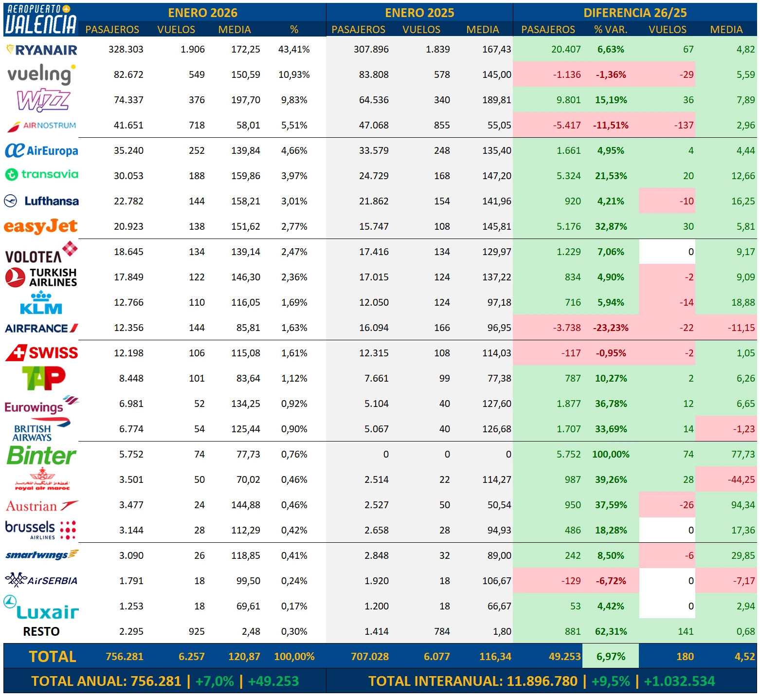Click the TOTAL INTERANUAL summary text
The height and width of the screenshot is (700, 760).
click(542, 681)
